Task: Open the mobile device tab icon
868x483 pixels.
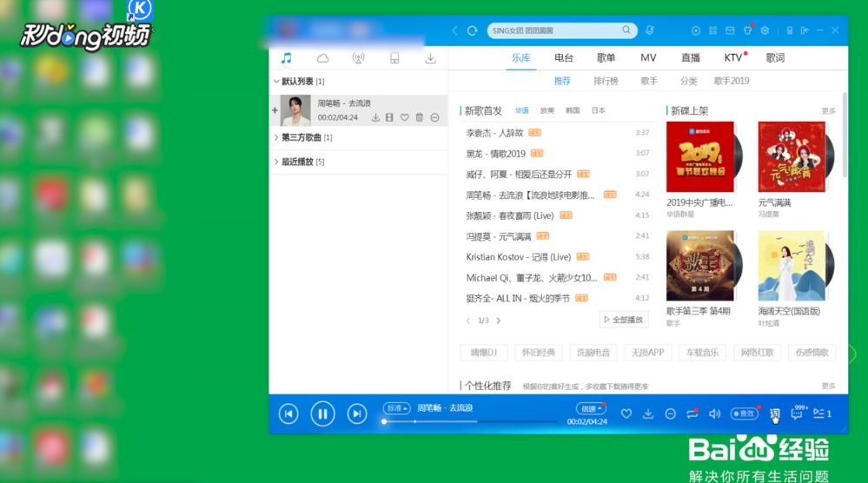Action: coord(394,58)
